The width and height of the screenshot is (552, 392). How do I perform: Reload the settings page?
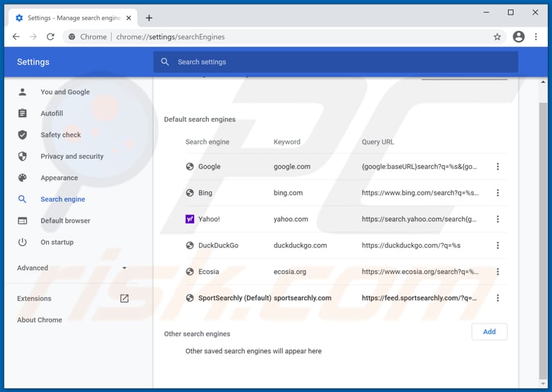point(51,36)
